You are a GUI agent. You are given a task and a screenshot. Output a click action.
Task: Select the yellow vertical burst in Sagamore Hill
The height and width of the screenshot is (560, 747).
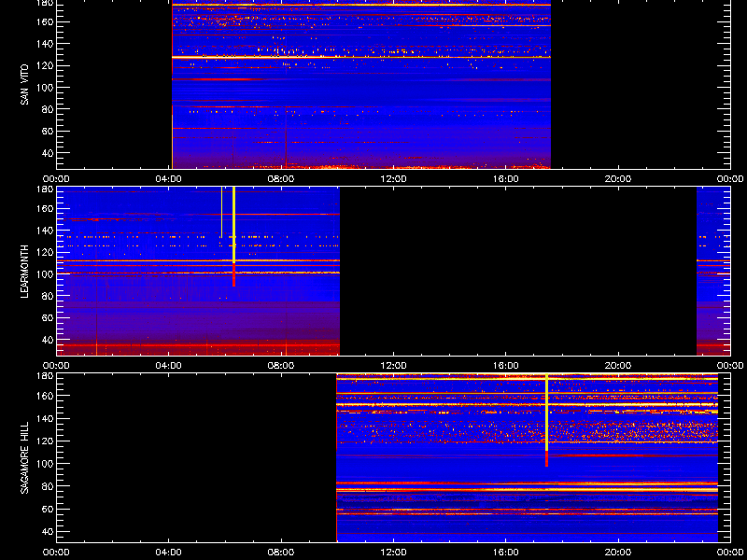tap(546, 413)
